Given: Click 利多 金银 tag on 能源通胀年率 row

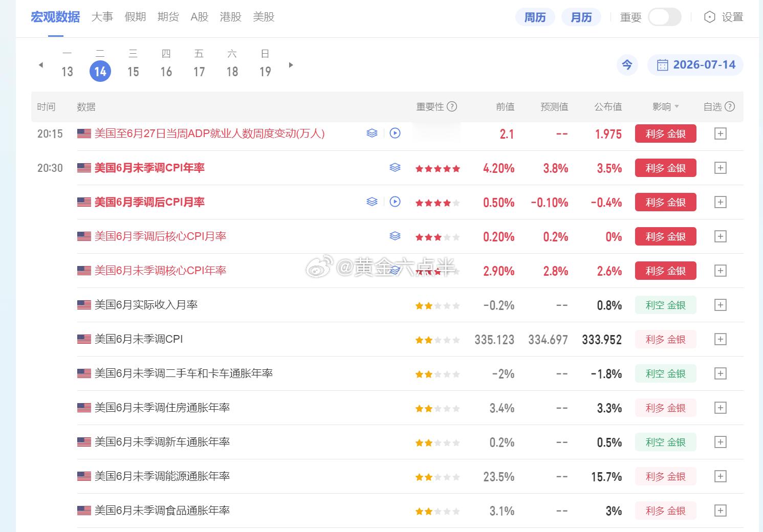Looking at the screenshot, I should 665,476.
